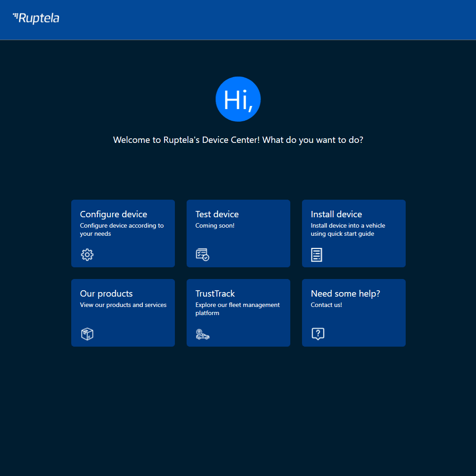Open the TrustTrack heading
The image size is (476, 476).
[215, 293]
